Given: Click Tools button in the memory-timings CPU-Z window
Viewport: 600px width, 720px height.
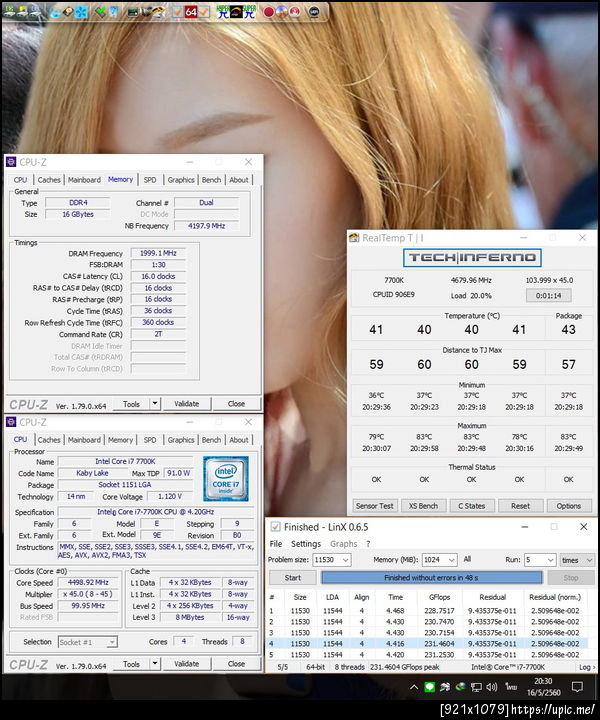Looking at the screenshot, I should [x=131, y=404].
